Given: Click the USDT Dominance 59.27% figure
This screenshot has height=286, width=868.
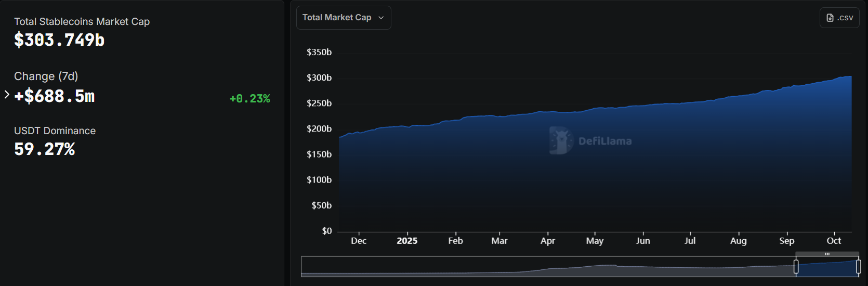Looking at the screenshot, I should pos(45,149).
